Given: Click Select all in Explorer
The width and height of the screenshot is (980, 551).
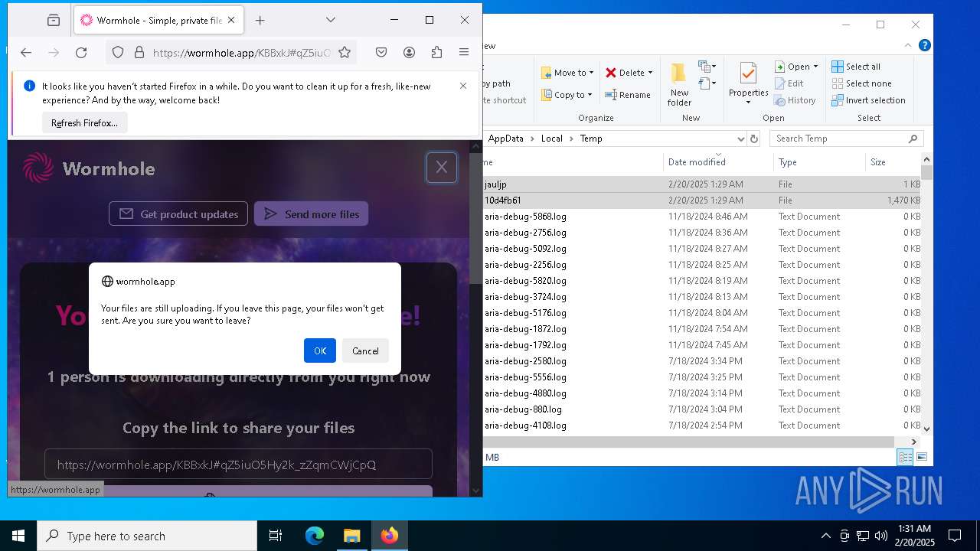Looking at the screenshot, I should (x=856, y=67).
